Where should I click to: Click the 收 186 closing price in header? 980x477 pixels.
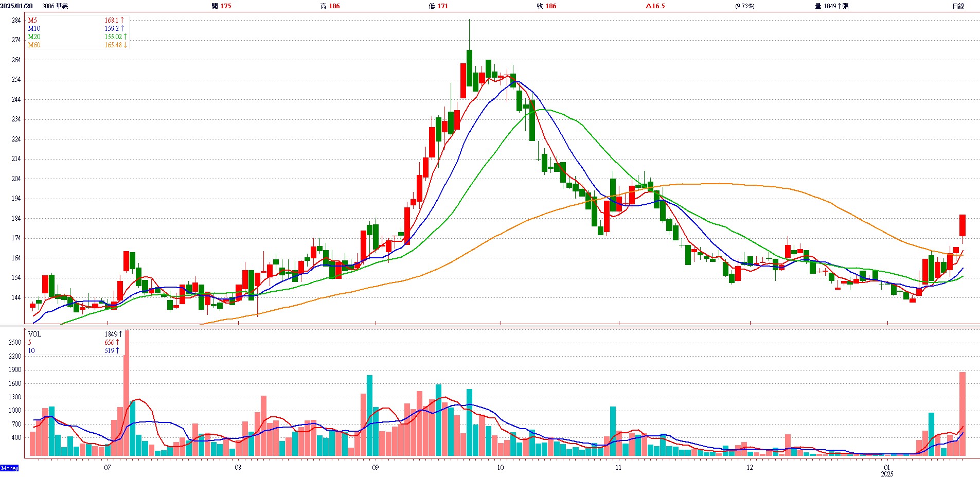546,6
